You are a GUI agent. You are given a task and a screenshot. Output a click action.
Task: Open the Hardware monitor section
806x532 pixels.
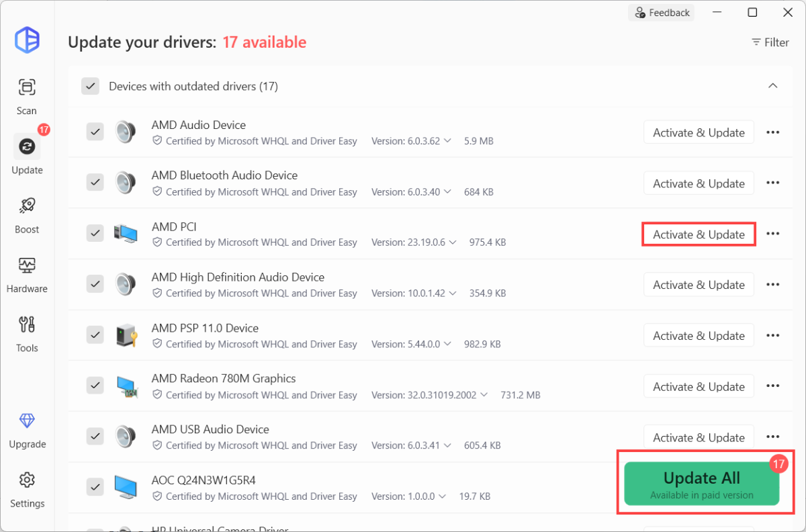pos(27,275)
